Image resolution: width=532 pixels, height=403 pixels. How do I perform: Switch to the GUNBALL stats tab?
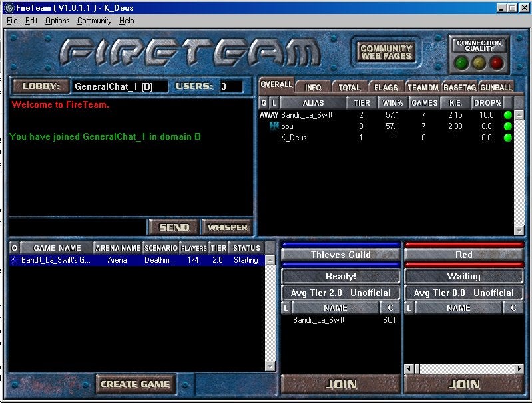(x=496, y=88)
